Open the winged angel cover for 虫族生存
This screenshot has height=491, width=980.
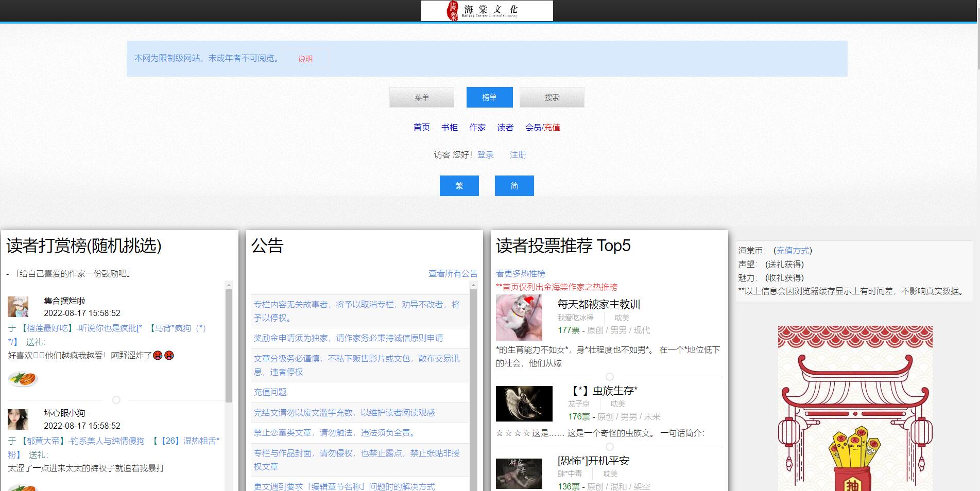[524, 404]
